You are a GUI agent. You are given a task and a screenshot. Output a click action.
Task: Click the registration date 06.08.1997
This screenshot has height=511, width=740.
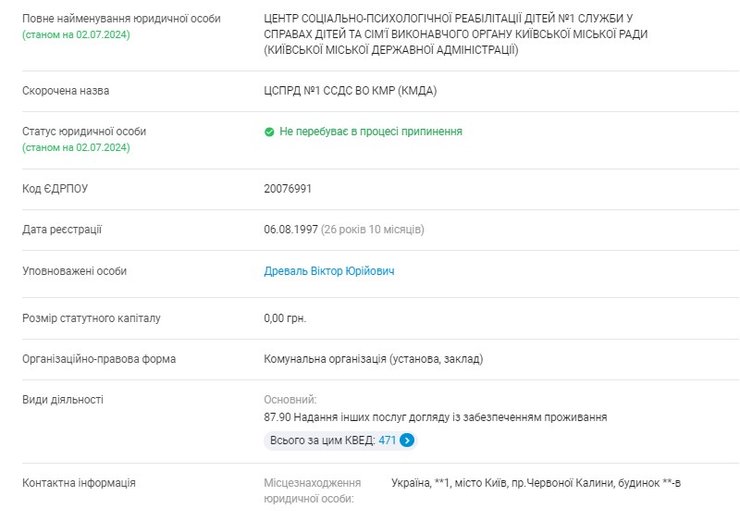pos(291,230)
